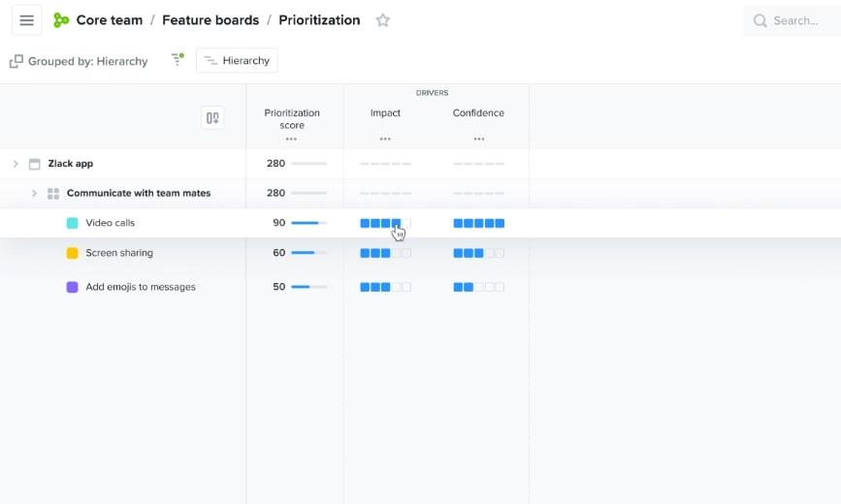Expand the Zlack app row
841x504 pixels.
(x=16, y=164)
